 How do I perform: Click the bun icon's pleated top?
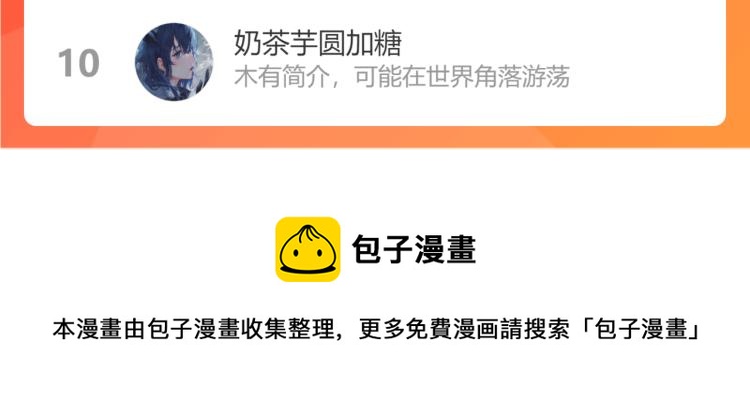[x=308, y=233]
